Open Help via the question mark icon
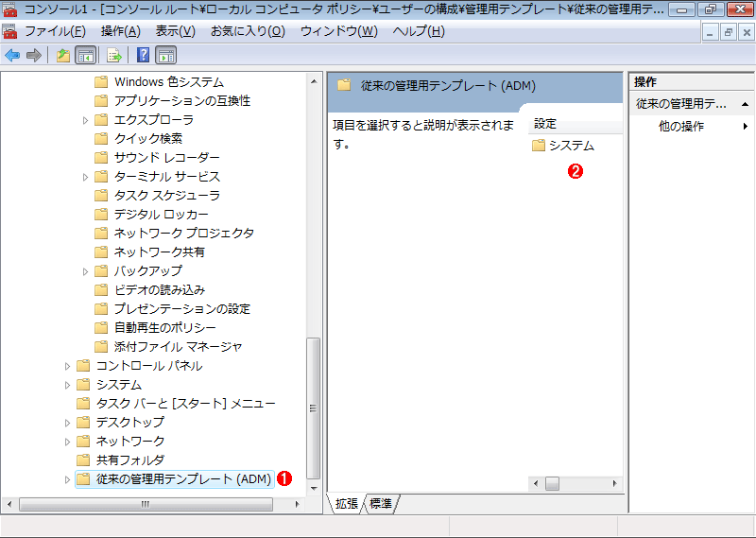The image size is (756, 538). click(x=144, y=55)
